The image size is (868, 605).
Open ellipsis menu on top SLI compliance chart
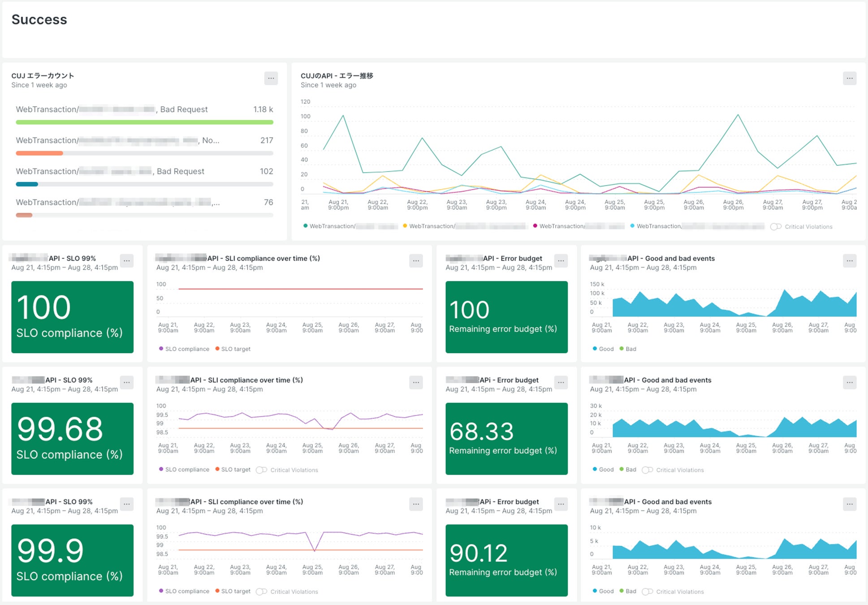click(416, 261)
